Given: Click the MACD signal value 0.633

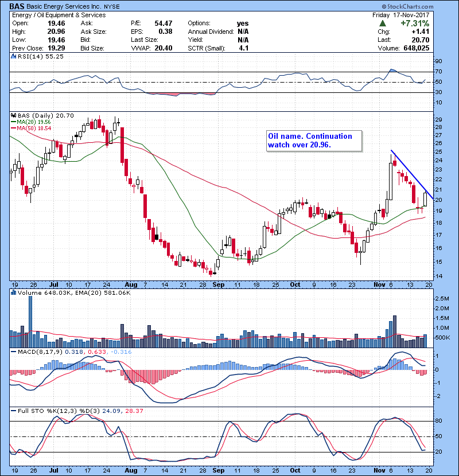Looking at the screenshot, I should (x=97, y=352).
